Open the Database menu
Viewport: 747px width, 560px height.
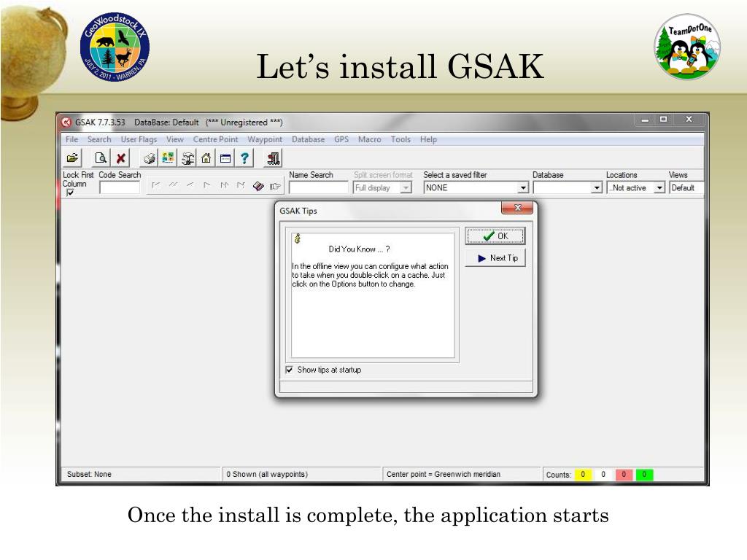pos(309,139)
